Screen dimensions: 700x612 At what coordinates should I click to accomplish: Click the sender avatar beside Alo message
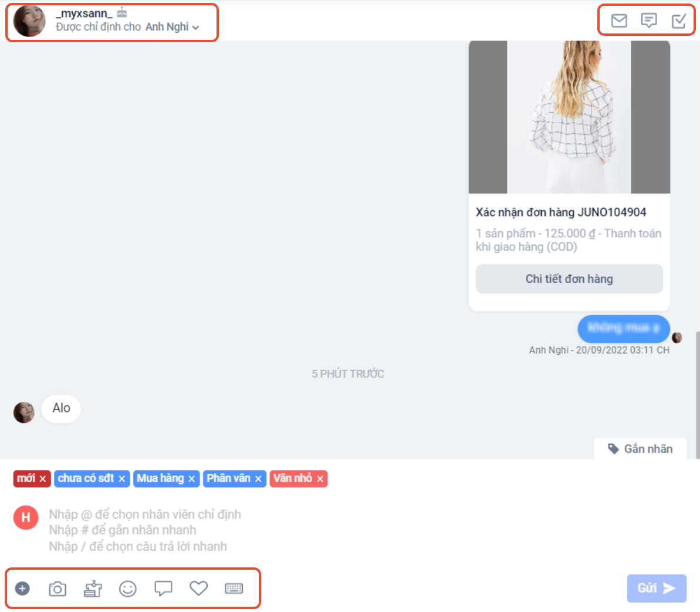pyautogui.click(x=24, y=412)
